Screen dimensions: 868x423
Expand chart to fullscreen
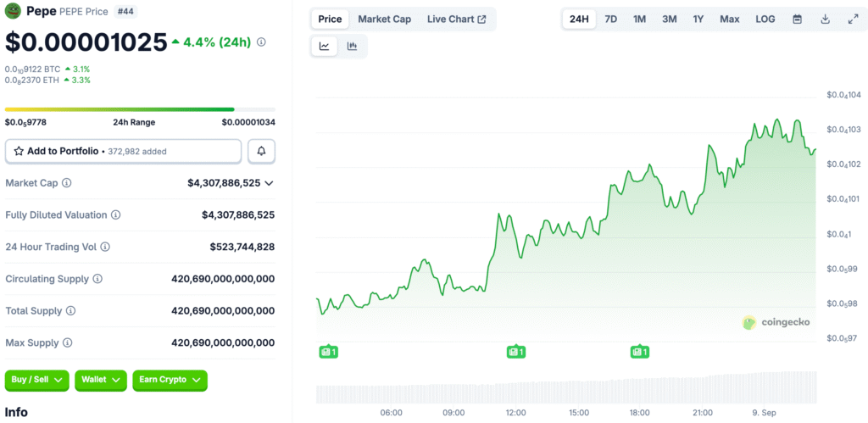tap(853, 19)
